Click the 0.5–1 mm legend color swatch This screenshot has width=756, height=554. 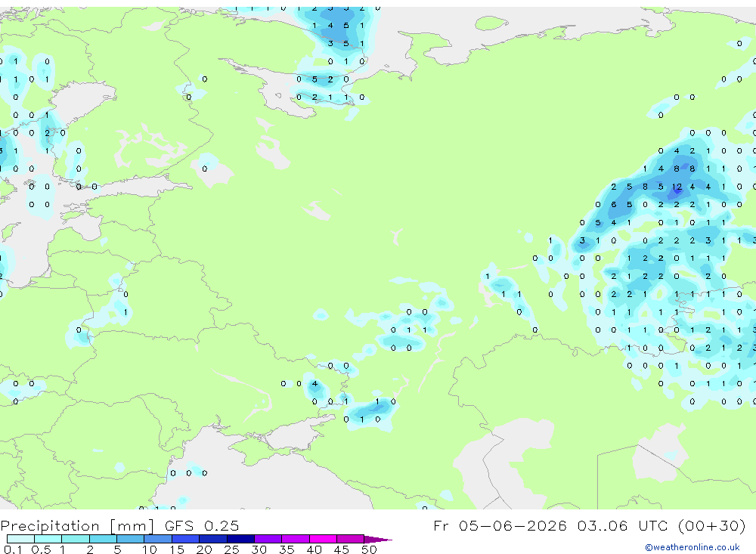coord(48,539)
